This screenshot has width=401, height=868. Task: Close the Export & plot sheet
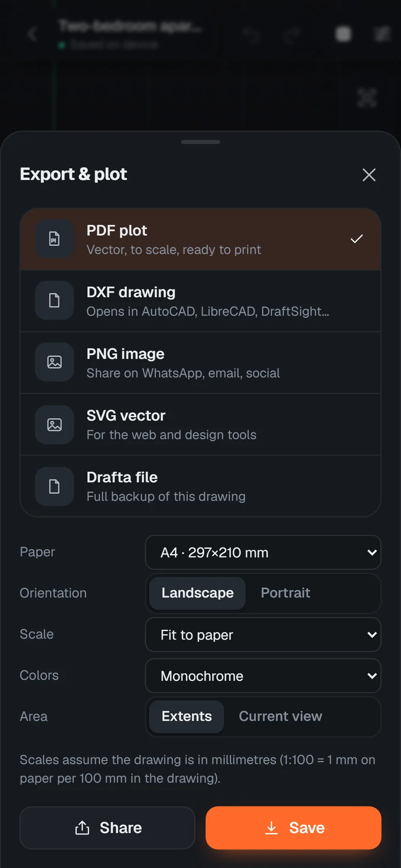pyautogui.click(x=369, y=175)
